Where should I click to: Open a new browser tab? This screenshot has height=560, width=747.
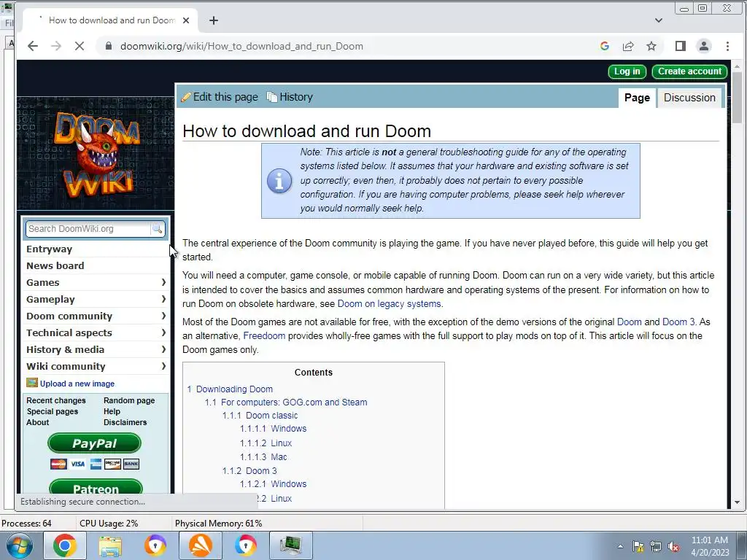[214, 20]
